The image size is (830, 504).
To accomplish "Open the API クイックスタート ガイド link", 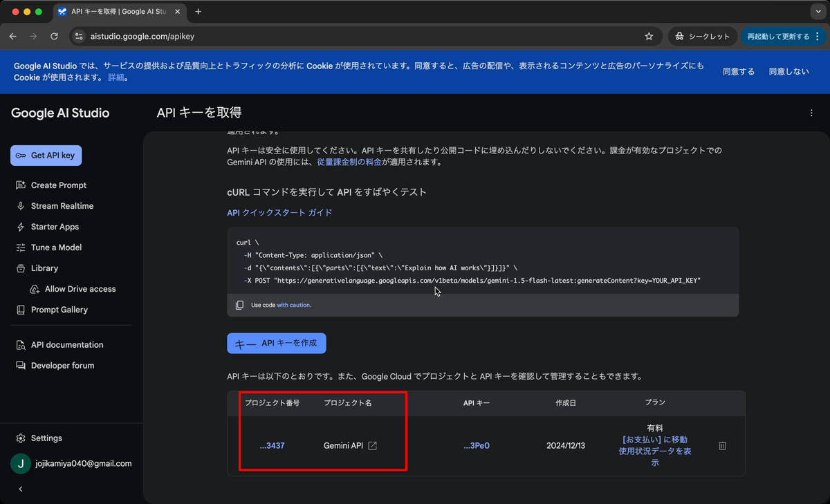I will click(279, 213).
